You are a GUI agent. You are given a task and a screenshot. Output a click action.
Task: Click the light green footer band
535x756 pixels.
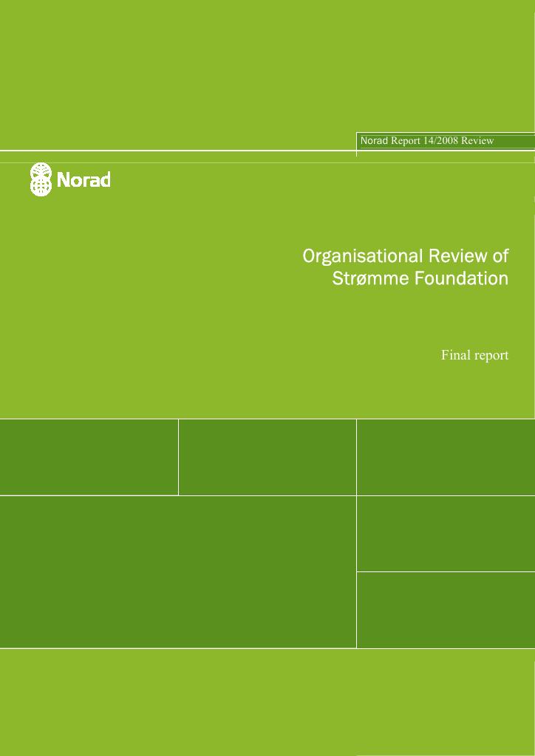coord(267,702)
